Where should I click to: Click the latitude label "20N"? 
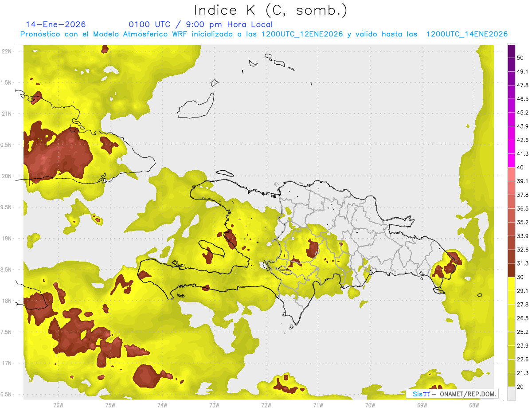pos(7,176)
